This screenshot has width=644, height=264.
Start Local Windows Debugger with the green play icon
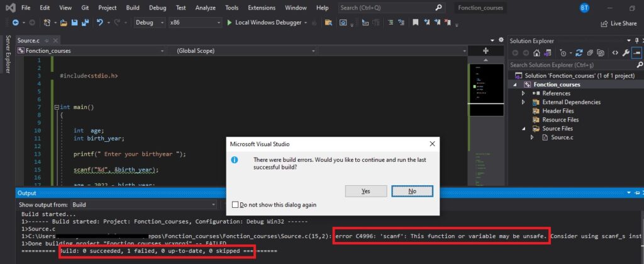pos(230,23)
